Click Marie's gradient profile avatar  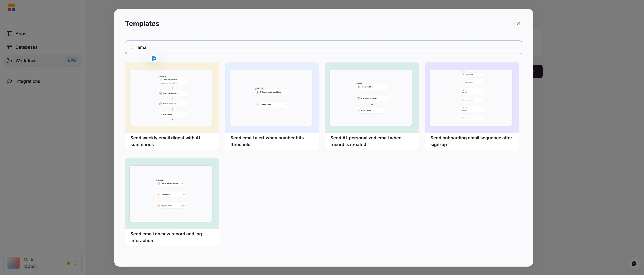(14, 263)
